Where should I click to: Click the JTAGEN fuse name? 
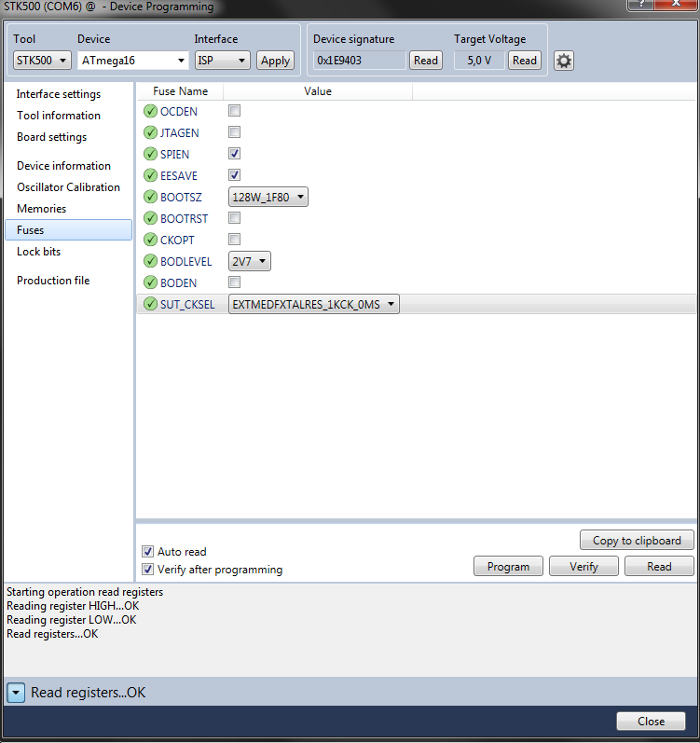180,133
